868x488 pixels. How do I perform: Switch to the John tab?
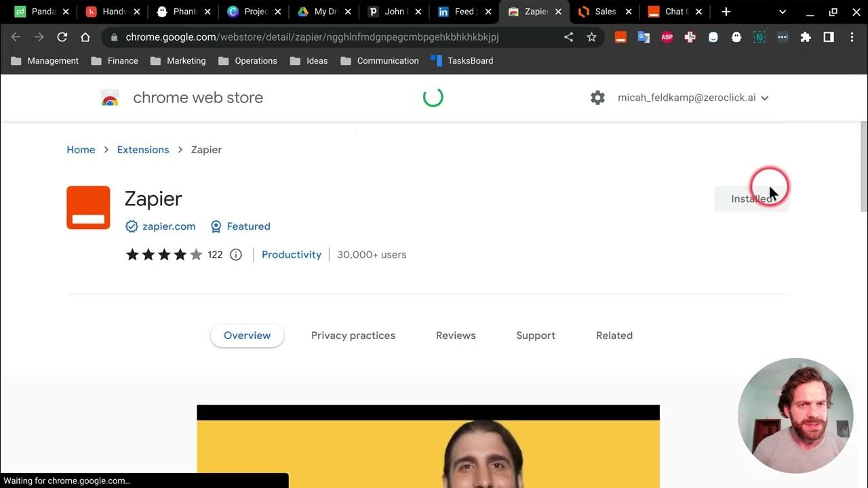click(x=395, y=12)
